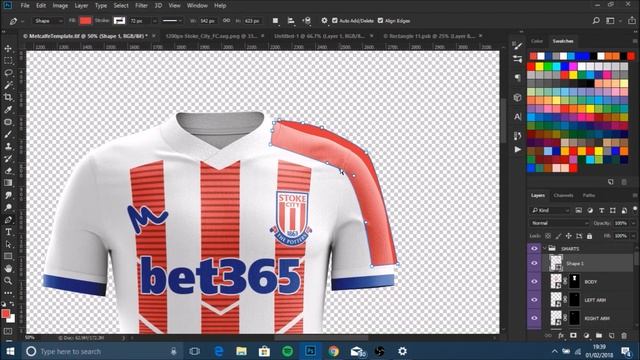The image size is (640, 360).
Task: Create new adjustment layer
Action: click(587, 336)
